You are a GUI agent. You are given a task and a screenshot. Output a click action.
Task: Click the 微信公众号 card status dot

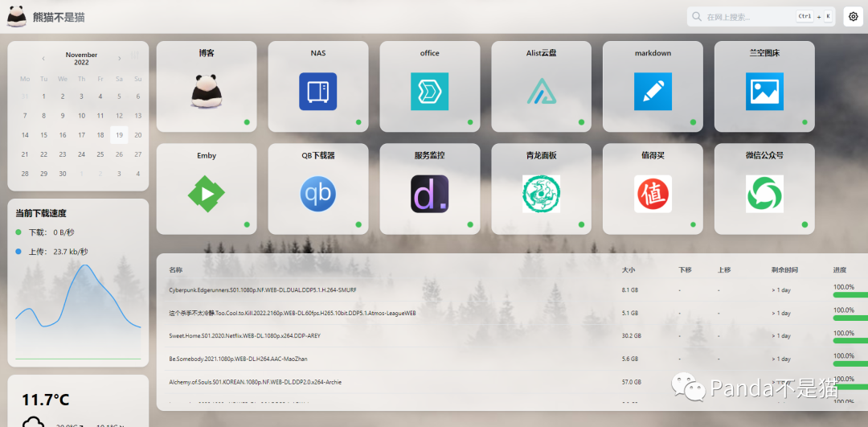tap(805, 224)
